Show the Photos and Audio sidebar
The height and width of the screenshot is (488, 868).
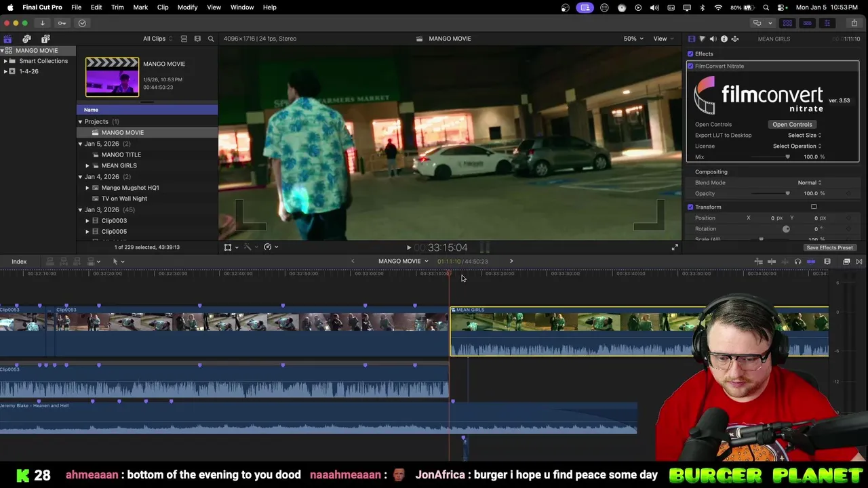click(x=26, y=39)
